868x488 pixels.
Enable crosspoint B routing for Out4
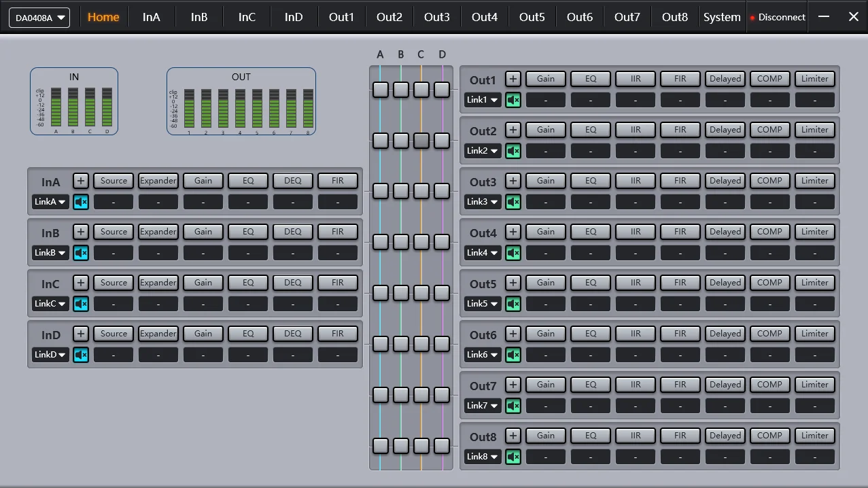(x=400, y=241)
